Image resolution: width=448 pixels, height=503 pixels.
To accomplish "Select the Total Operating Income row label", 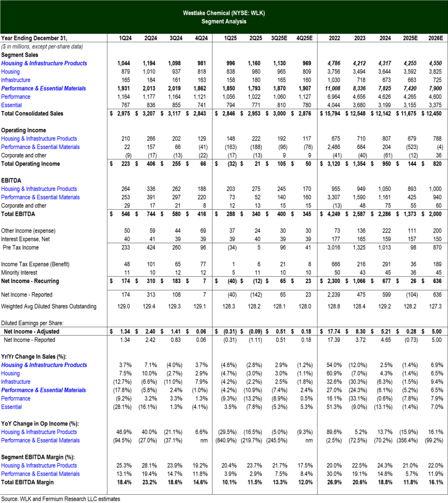I will tap(30, 164).
